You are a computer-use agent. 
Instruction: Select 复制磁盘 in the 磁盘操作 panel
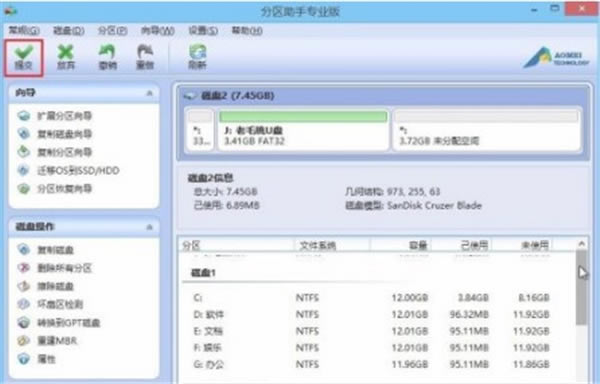point(46,250)
